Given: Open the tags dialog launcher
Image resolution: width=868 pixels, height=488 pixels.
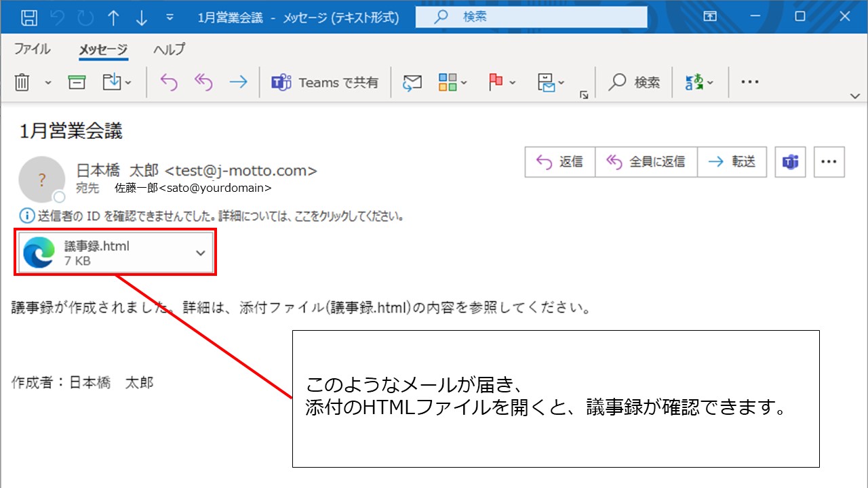Looking at the screenshot, I should pos(584,96).
